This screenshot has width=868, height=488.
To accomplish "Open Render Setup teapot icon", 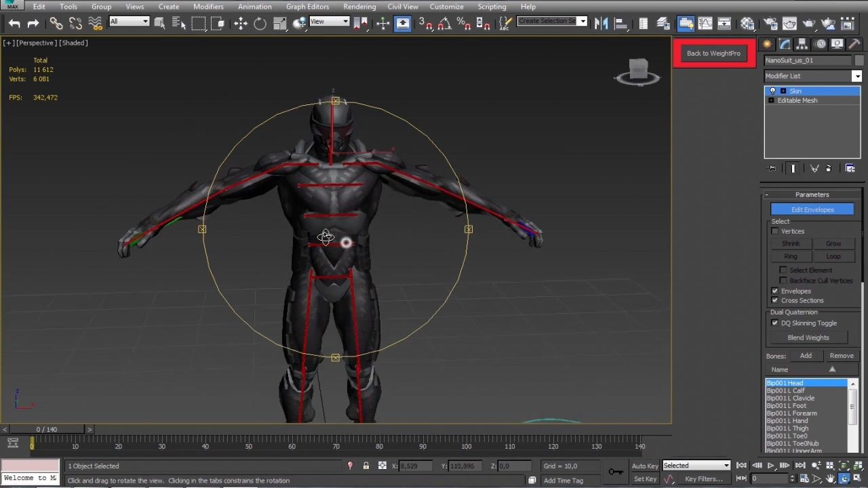I will 770,24.
